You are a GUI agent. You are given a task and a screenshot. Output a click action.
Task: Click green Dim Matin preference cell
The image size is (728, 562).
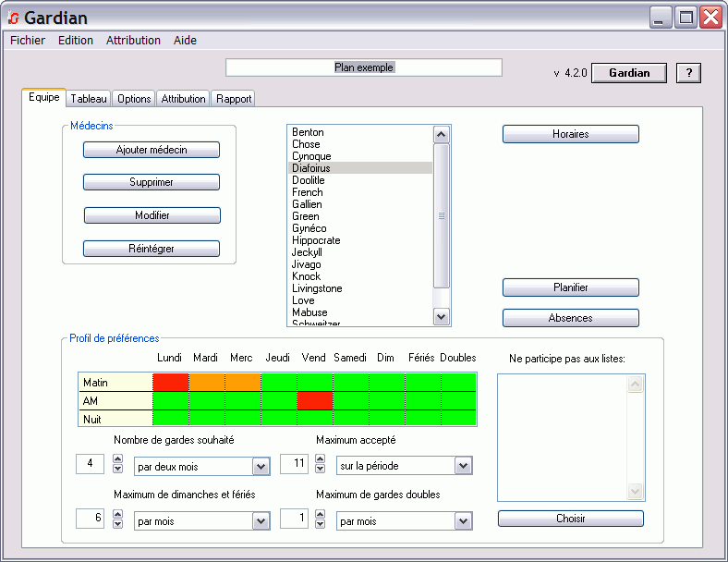tap(388, 383)
